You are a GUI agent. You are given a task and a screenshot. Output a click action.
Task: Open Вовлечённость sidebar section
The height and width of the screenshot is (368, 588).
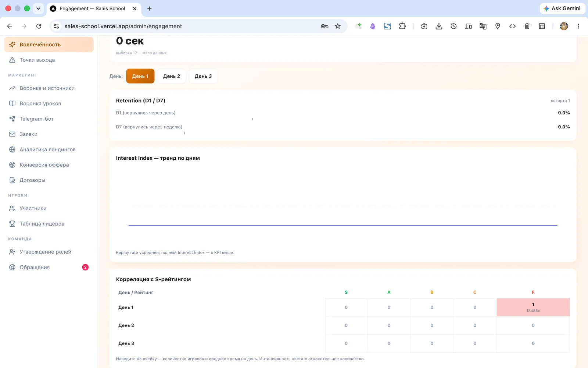[x=49, y=45]
